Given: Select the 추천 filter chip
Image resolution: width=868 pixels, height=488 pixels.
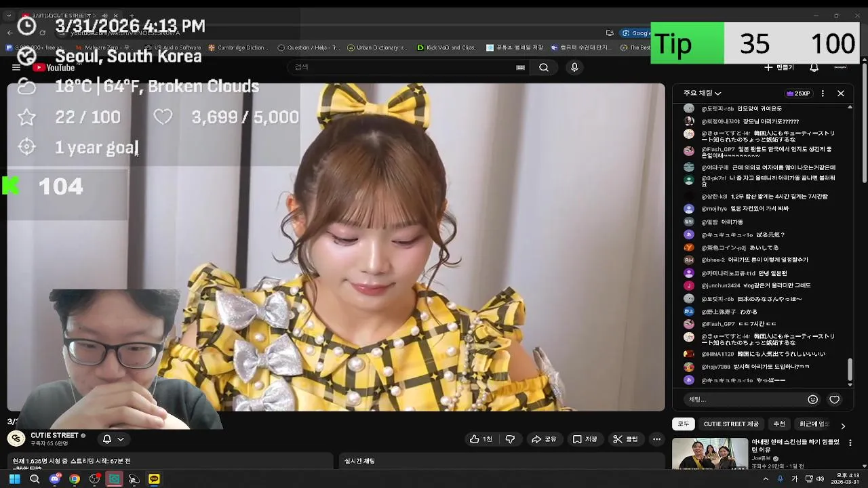Looking at the screenshot, I should [x=779, y=424].
